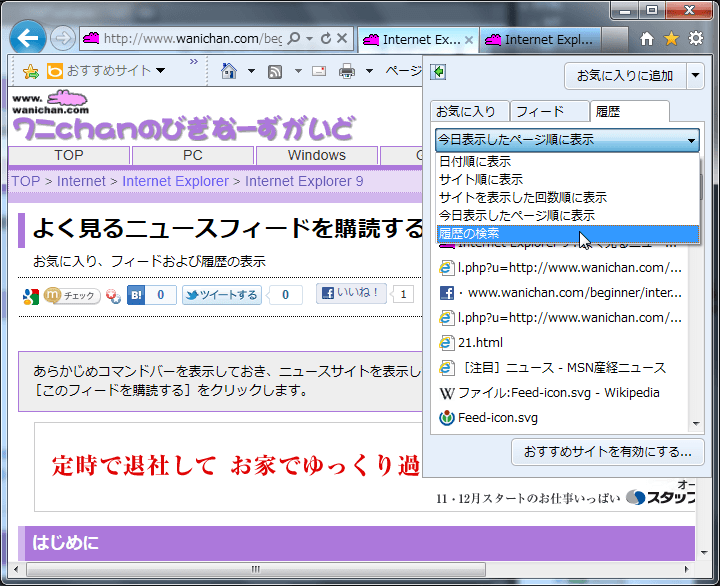
Task: Click おすすめサイトを有効にする... button
Action: [x=607, y=452]
